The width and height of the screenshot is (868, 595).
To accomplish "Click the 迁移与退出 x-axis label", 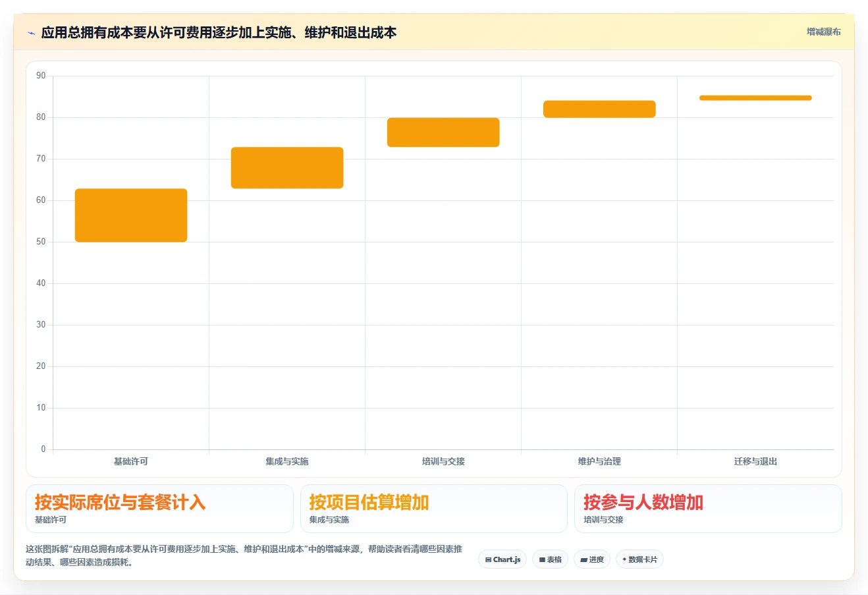I will tap(755, 461).
